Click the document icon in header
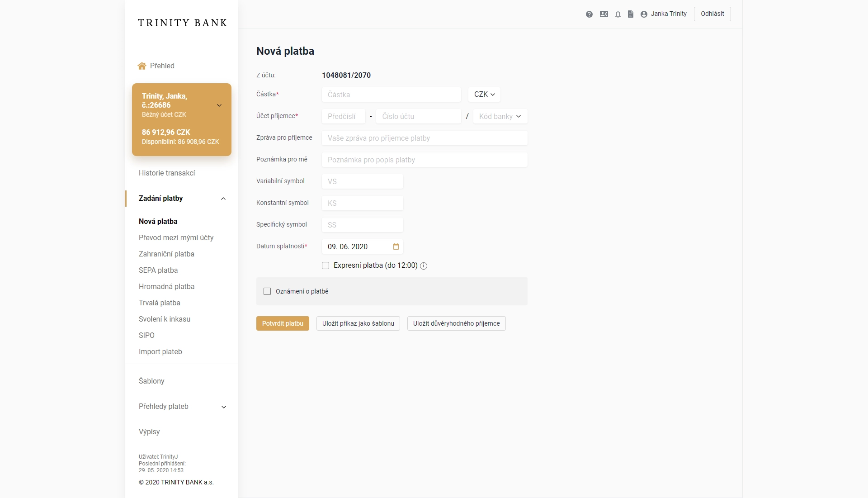This screenshot has width=868, height=498. click(631, 14)
